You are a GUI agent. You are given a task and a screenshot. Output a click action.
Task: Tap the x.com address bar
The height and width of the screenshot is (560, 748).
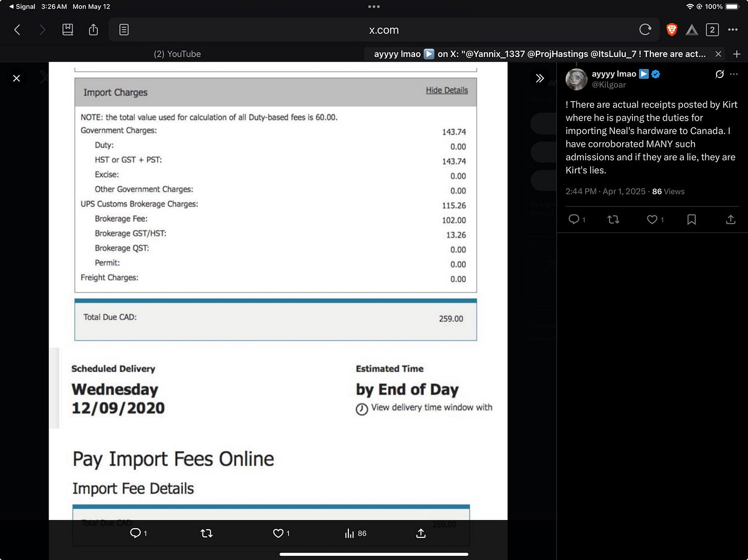(384, 30)
